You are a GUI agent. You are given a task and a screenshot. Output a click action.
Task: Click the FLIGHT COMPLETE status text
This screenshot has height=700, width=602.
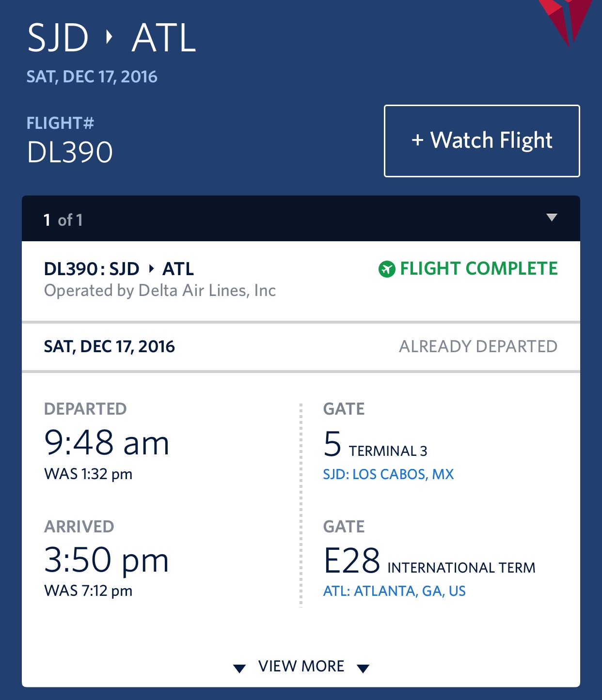pyautogui.click(x=478, y=268)
